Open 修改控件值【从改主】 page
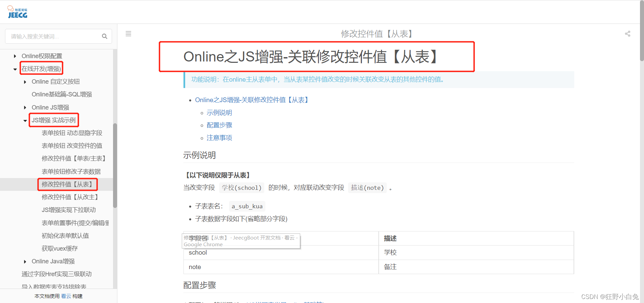Screen dimensions: 644x303 tap(70, 197)
